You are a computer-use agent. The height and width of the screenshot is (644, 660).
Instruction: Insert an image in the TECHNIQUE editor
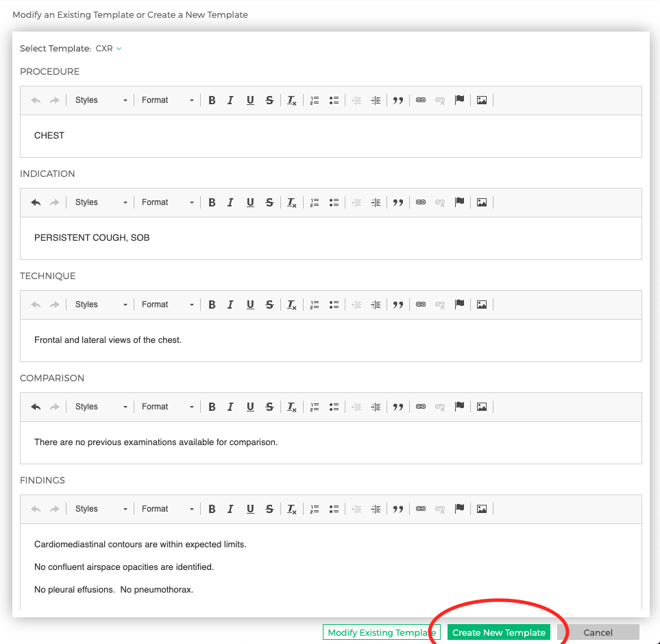coord(481,305)
